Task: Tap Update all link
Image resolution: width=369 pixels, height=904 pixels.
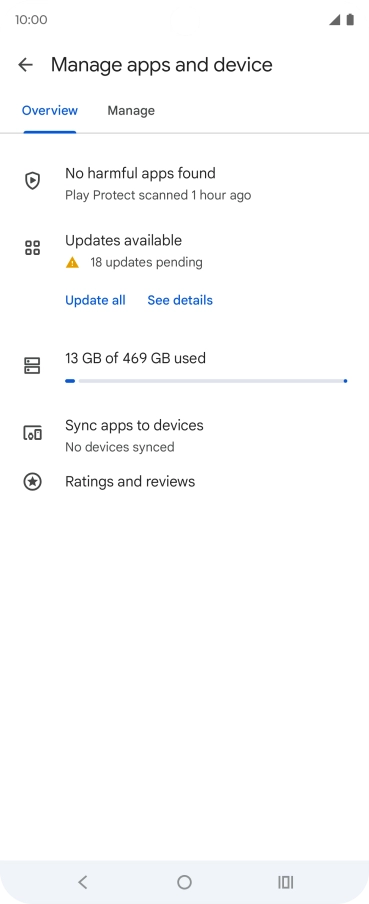Action: [x=95, y=300]
